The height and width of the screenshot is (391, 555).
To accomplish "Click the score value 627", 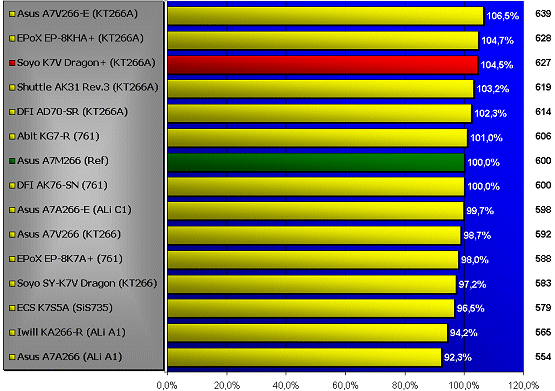I will 543,63.
